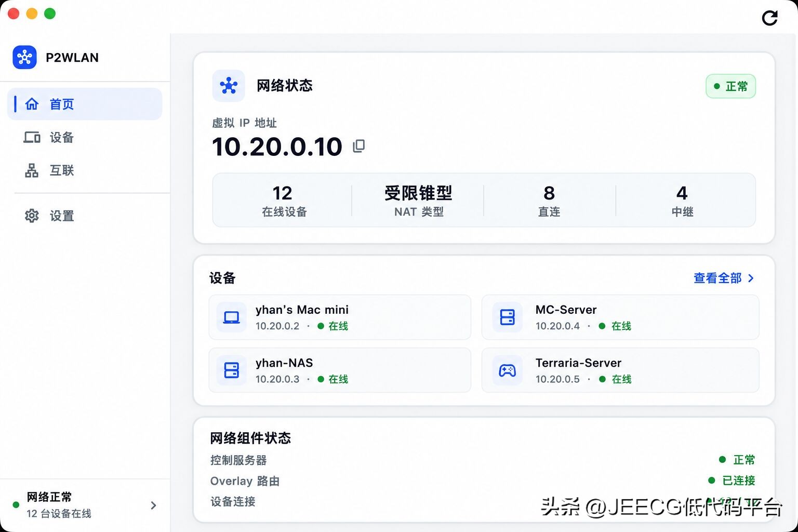Open the 首页 home page
The height and width of the screenshot is (532, 798).
point(85,104)
